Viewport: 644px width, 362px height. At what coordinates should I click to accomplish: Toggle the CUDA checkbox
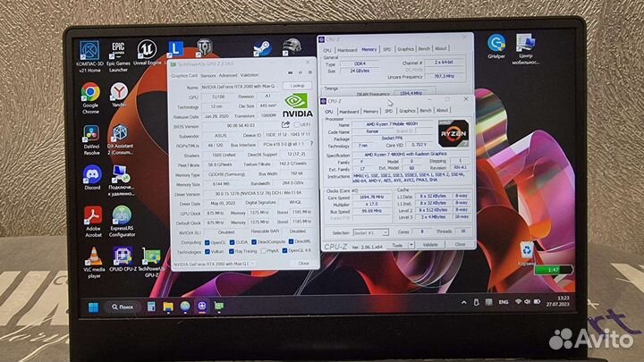tap(232, 242)
